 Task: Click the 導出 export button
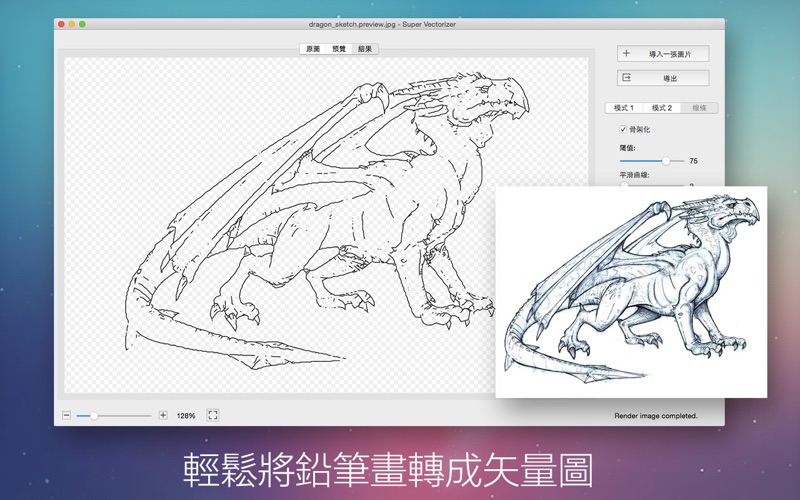[663, 78]
